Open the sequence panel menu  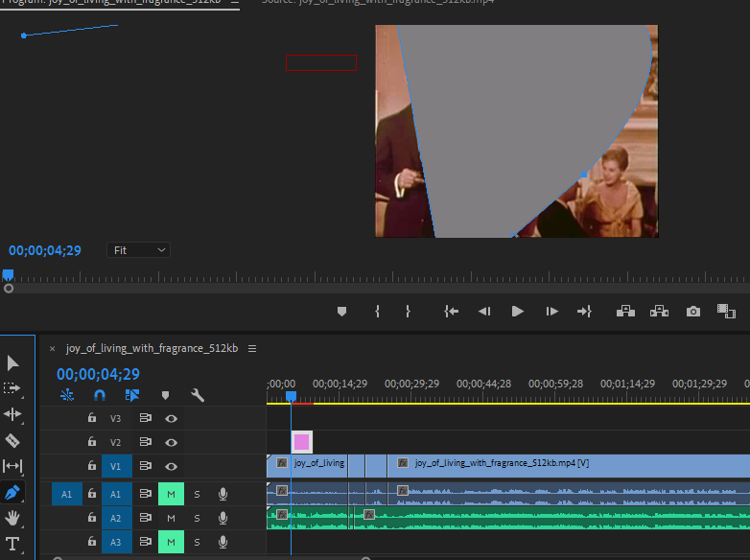252,349
